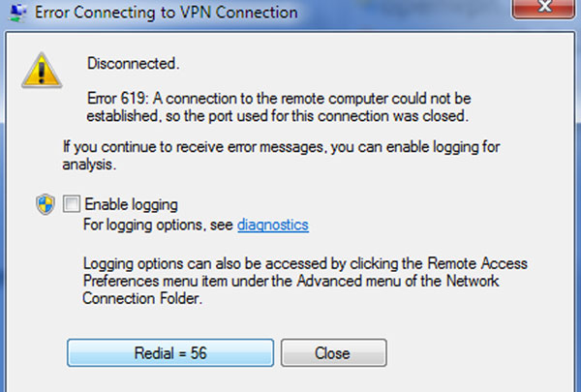Close the dialog using the red X button
The image size is (581, 392).
pyautogui.click(x=543, y=8)
